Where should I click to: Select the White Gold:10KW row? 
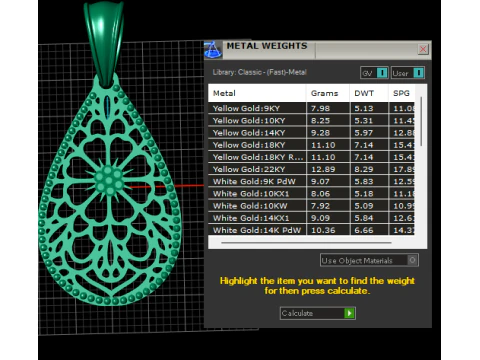(x=311, y=206)
